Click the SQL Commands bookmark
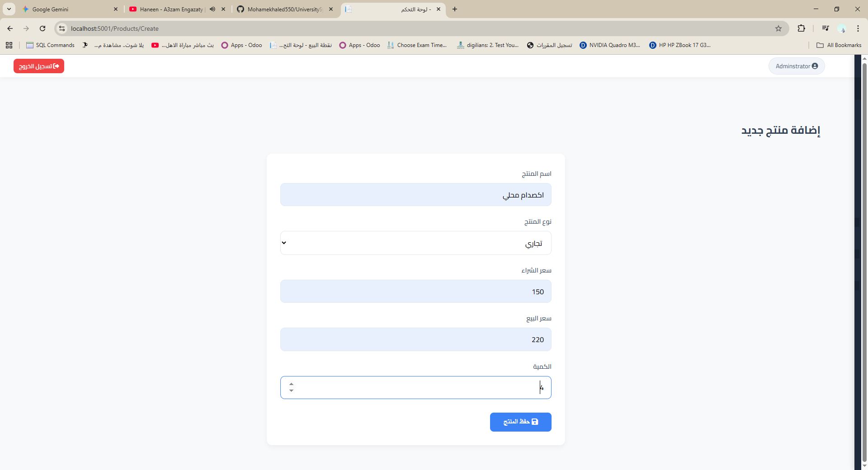Image resolution: width=868 pixels, height=470 pixels. (x=51, y=45)
